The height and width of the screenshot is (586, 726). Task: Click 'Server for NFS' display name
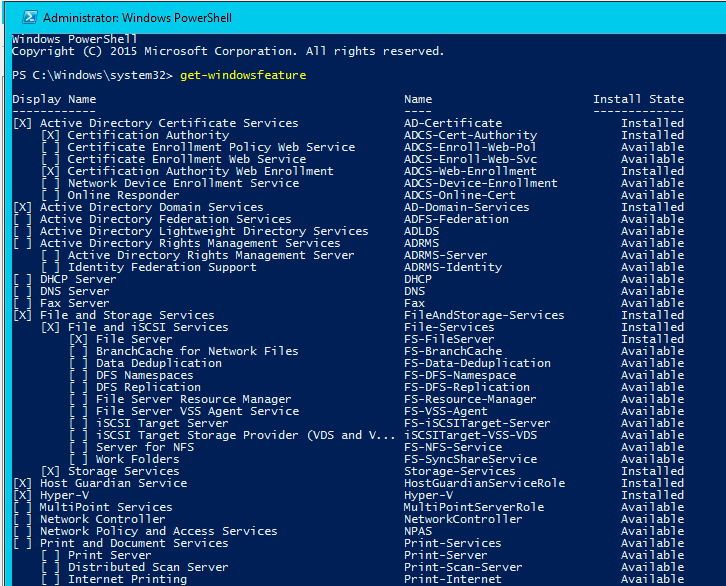145,447
